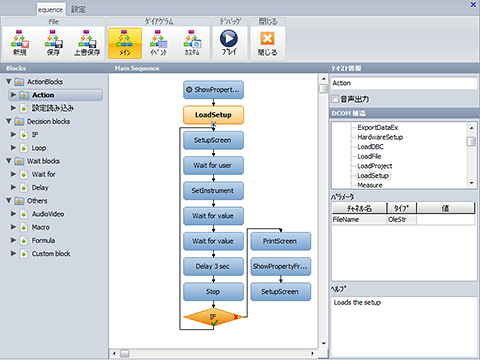Expand the Action tree node arrow
Screen dimensions: 480x360
coord(13,95)
